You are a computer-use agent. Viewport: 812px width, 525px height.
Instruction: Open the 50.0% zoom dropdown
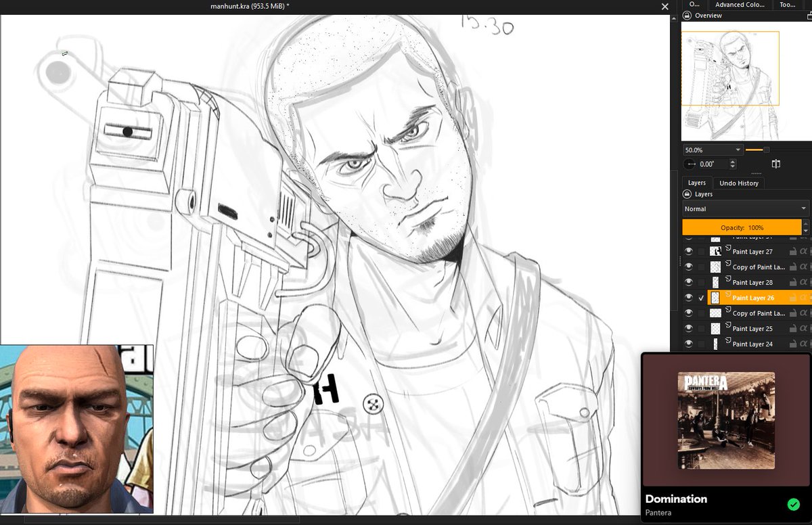(x=713, y=150)
